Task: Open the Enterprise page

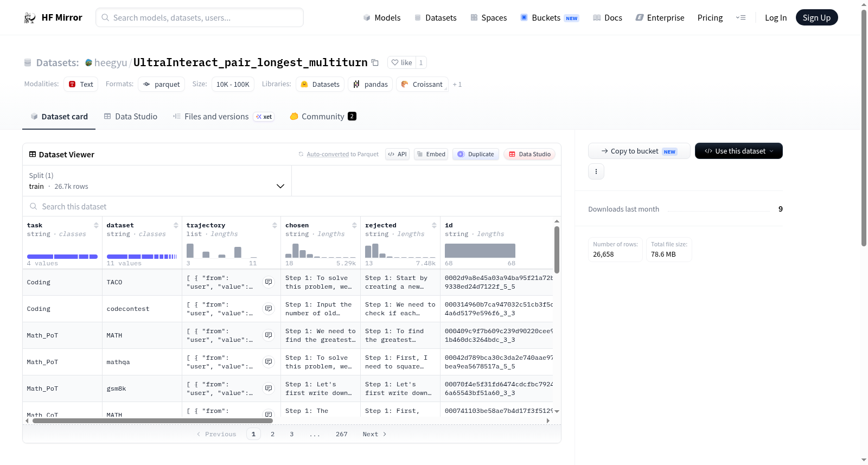Action: click(x=660, y=18)
